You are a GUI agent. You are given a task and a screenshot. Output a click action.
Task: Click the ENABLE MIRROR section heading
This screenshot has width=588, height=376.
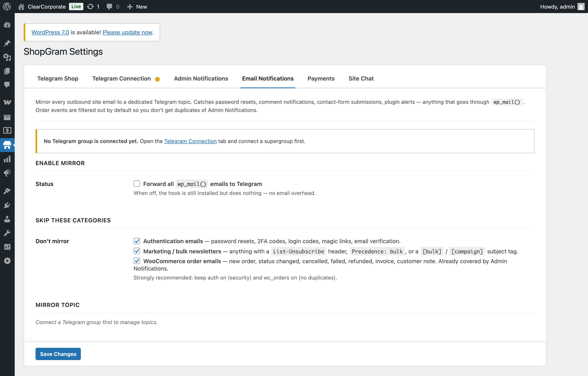[x=60, y=163]
